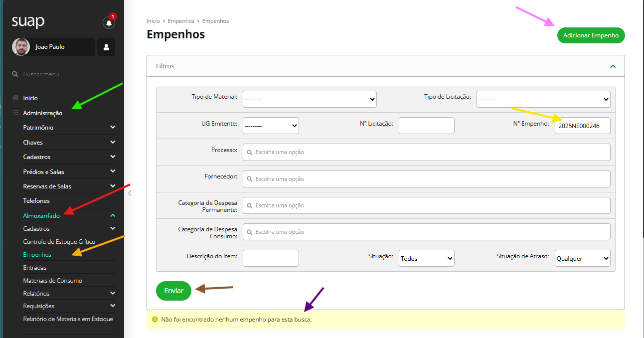Click Joao Paulo's avatar photo

(20, 47)
